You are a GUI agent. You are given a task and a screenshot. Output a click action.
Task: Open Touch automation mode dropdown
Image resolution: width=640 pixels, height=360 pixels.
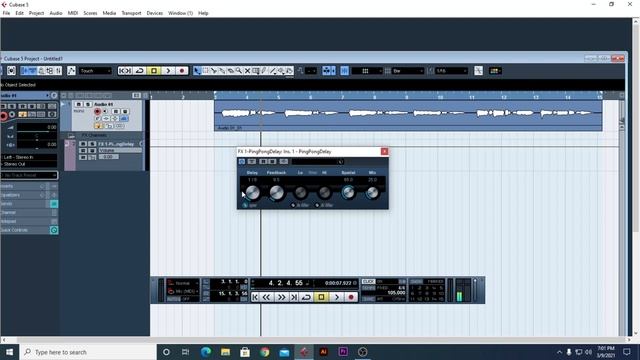[96, 71]
